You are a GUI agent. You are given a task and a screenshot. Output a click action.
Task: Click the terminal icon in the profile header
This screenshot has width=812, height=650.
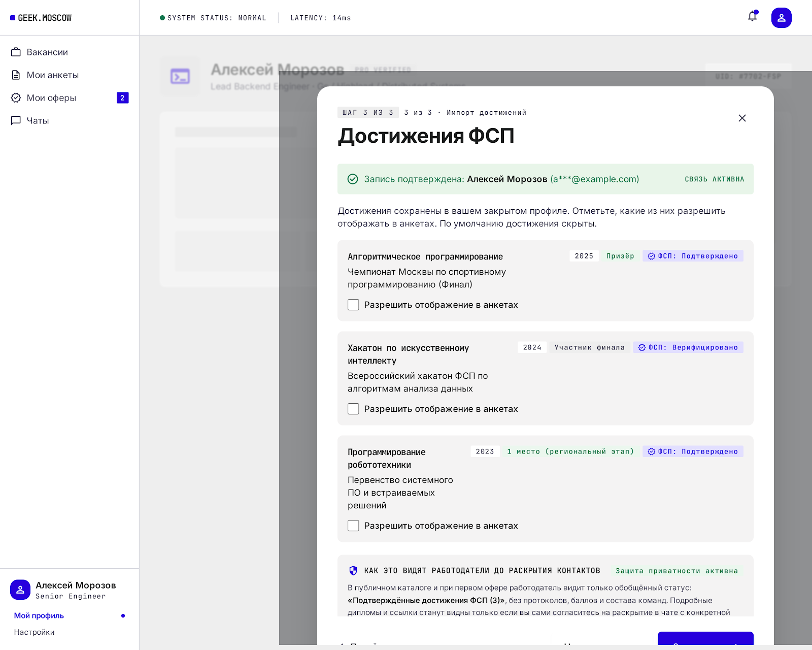click(x=180, y=76)
